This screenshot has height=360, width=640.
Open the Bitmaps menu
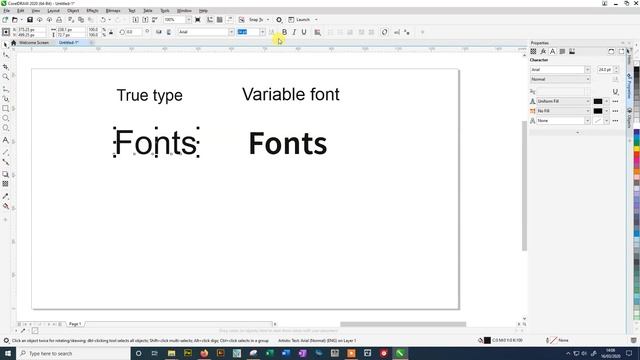[113, 11]
